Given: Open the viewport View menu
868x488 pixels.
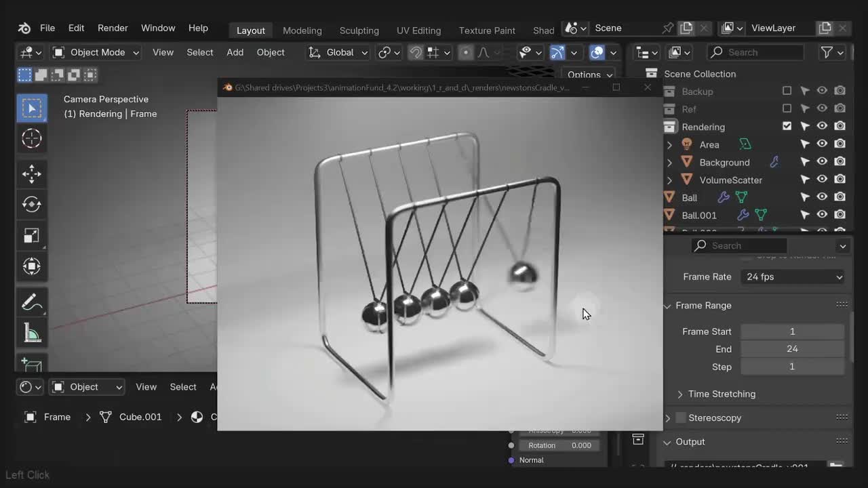Looking at the screenshot, I should click(x=163, y=52).
